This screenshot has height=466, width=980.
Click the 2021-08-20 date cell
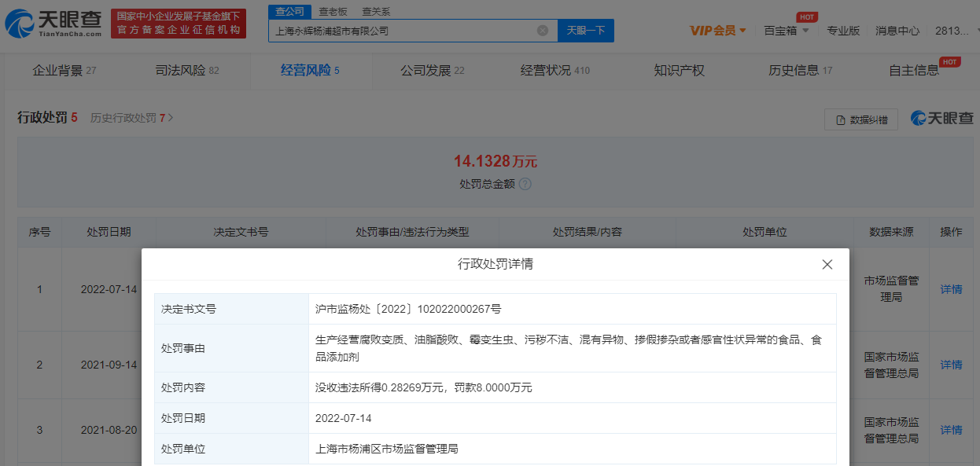109,430
